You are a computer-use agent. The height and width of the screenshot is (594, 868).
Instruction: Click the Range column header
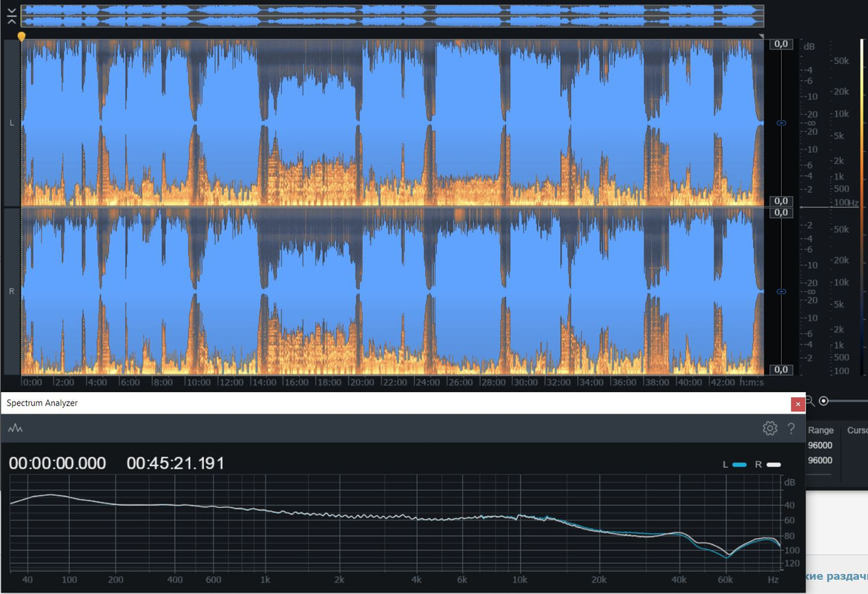tap(821, 430)
